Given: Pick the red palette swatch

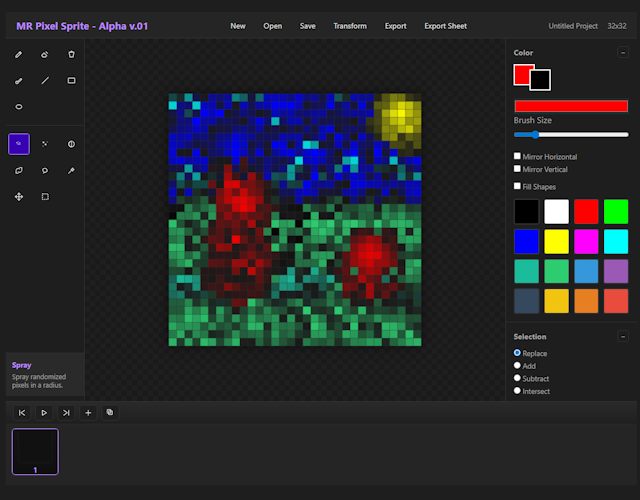Looking at the screenshot, I should (586, 211).
